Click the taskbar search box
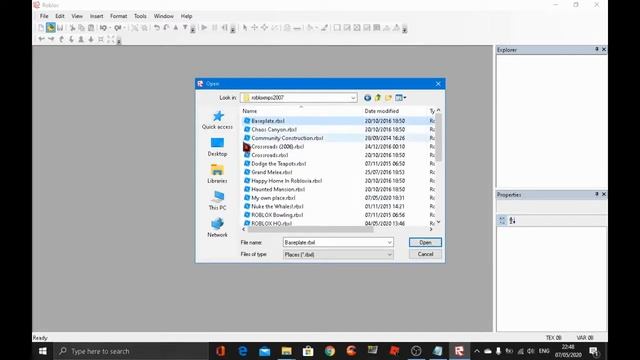 131,351
